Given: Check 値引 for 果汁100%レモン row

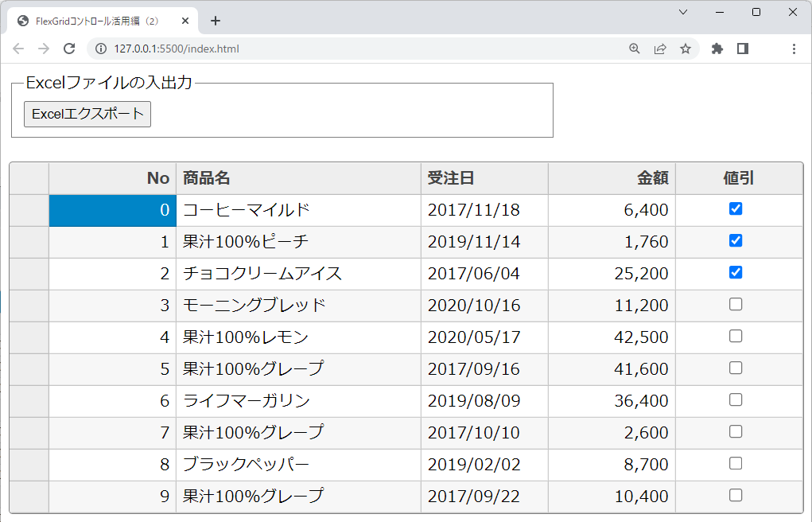Looking at the screenshot, I should 736,336.
